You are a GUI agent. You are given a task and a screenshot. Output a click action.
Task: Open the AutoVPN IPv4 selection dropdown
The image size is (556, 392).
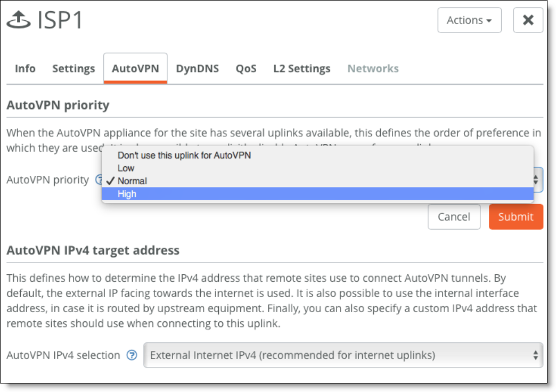tap(344, 355)
